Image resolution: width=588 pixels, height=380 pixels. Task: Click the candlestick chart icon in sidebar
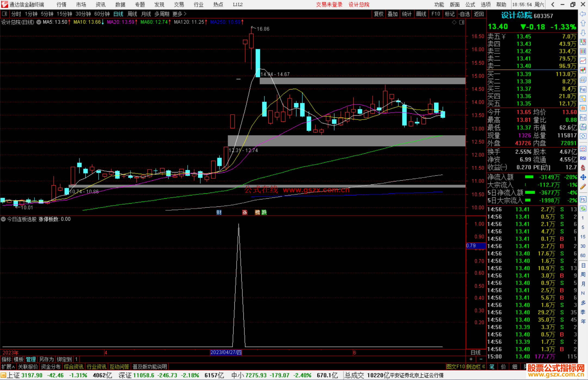[x=583, y=70]
